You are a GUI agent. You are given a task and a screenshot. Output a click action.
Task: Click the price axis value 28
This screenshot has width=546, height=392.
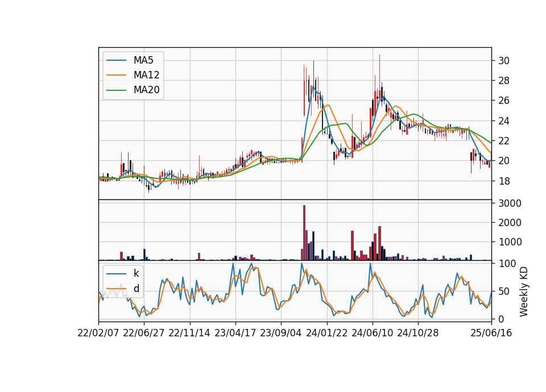point(504,81)
